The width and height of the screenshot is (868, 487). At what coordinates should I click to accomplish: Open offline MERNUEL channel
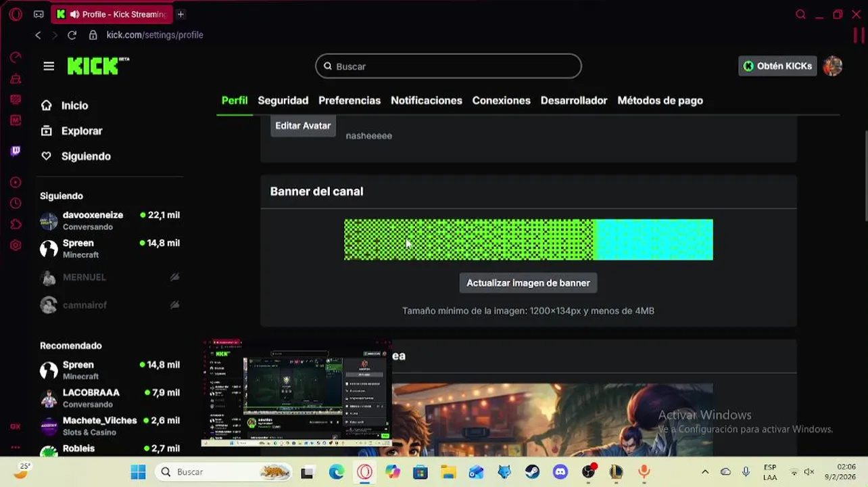coord(110,277)
